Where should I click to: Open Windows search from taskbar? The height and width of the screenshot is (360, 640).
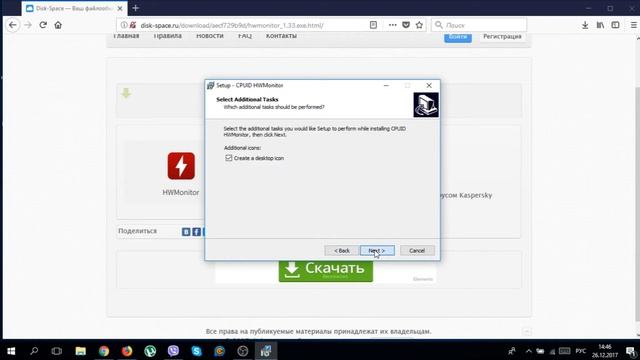(34, 351)
